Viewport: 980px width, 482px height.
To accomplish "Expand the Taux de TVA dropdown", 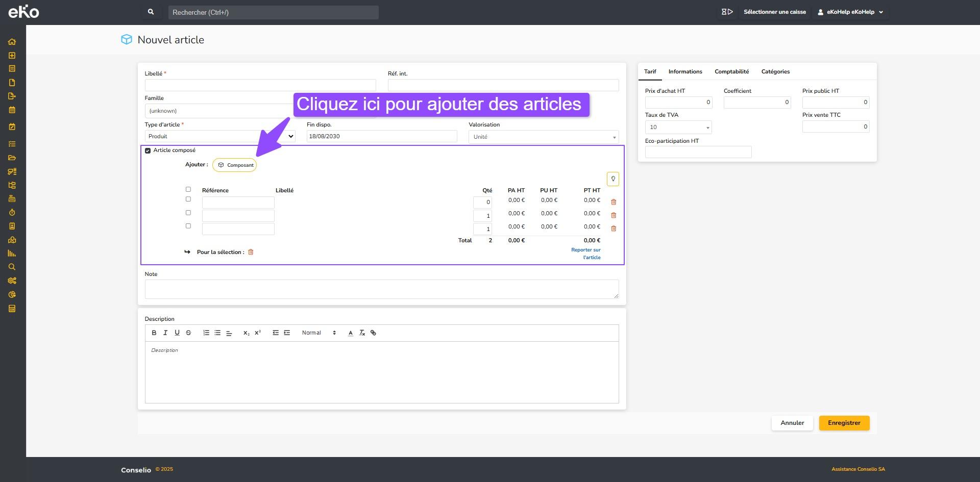I will point(678,127).
